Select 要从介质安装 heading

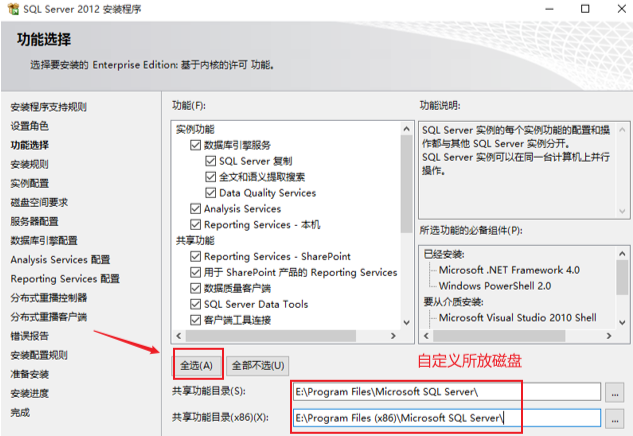453,302
